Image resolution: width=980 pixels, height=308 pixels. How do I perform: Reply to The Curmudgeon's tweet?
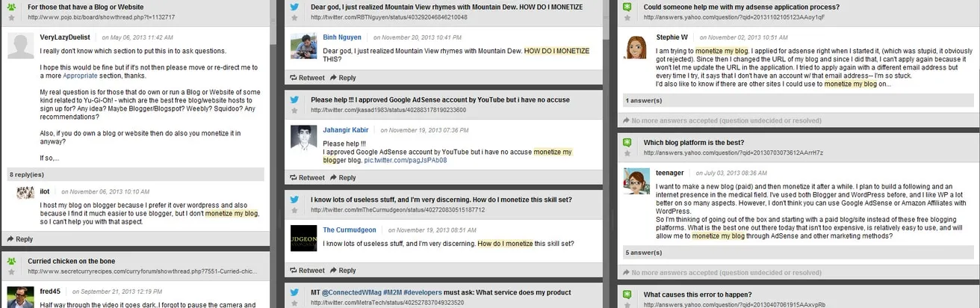(343, 270)
